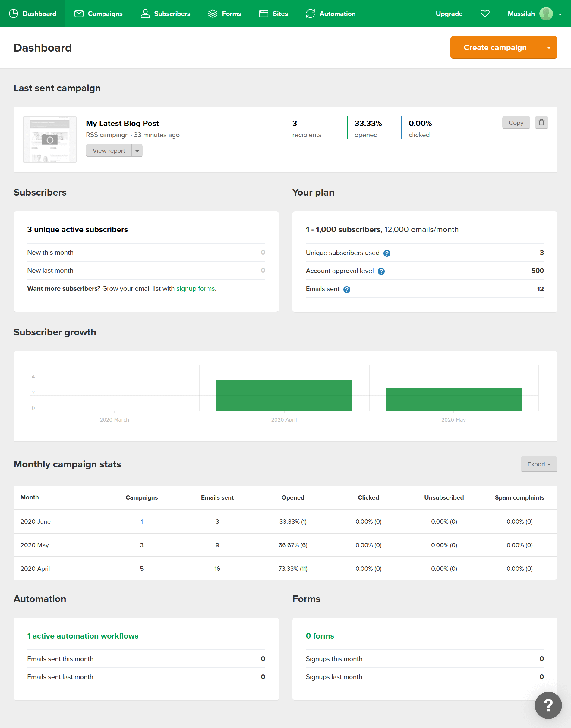Select the 2020 May table row label
Viewport: 571px width, 728px height.
click(34, 545)
